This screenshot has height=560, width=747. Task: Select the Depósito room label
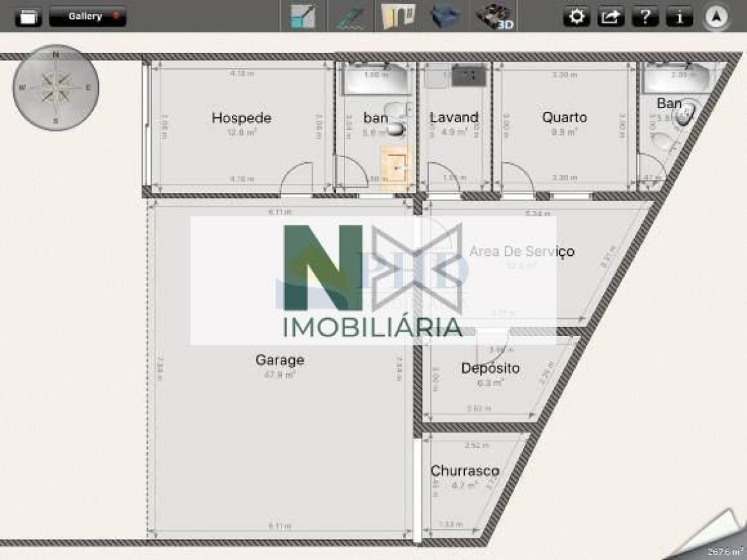click(x=490, y=368)
